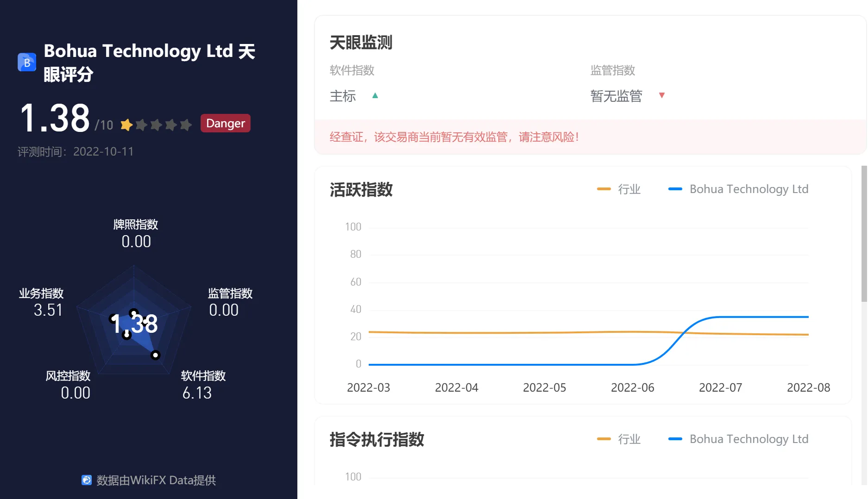Toggle Bohua Technology Ltd legend in 指令执行指数 chart
Screen dimensions: 868x499
738,439
